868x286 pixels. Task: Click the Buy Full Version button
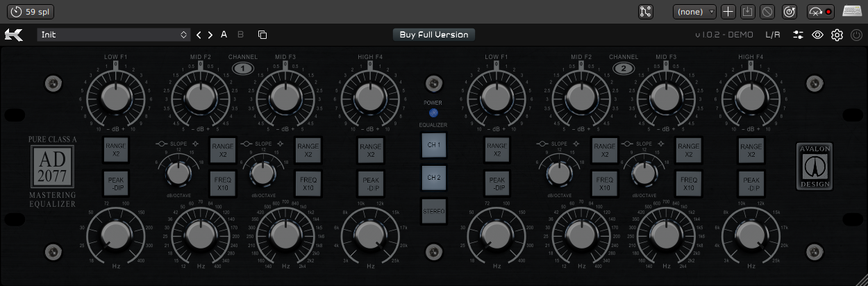click(434, 35)
